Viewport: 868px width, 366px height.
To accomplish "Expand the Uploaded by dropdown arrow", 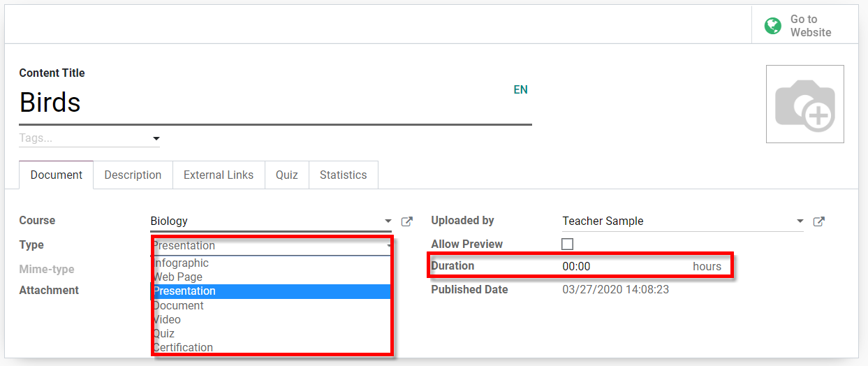I will tap(800, 221).
